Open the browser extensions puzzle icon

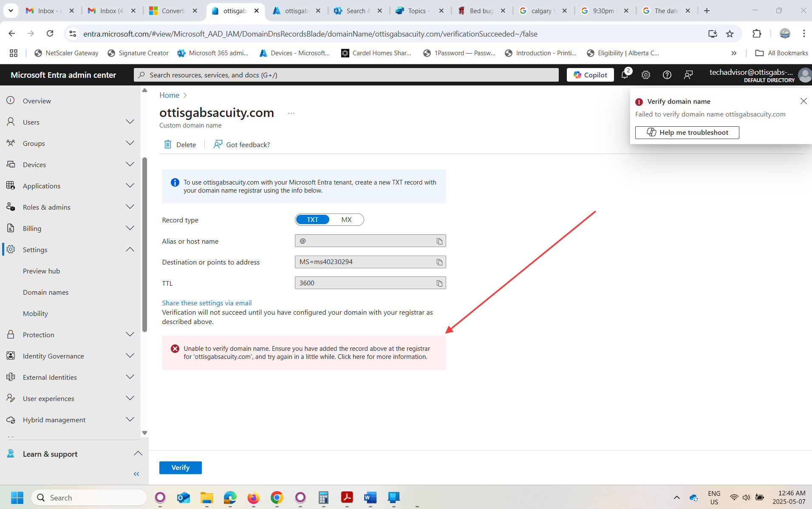(x=757, y=34)
